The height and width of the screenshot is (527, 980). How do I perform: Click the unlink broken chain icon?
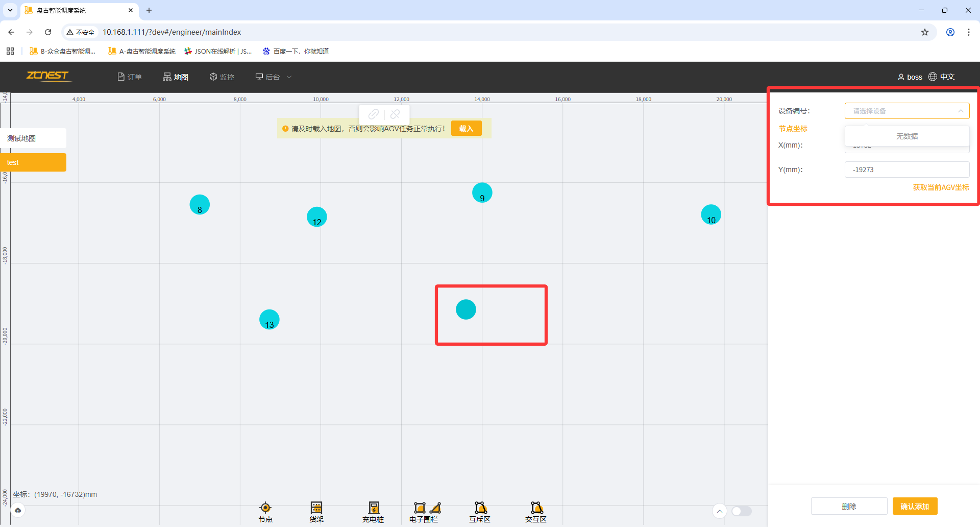click(x=395, y=114)
